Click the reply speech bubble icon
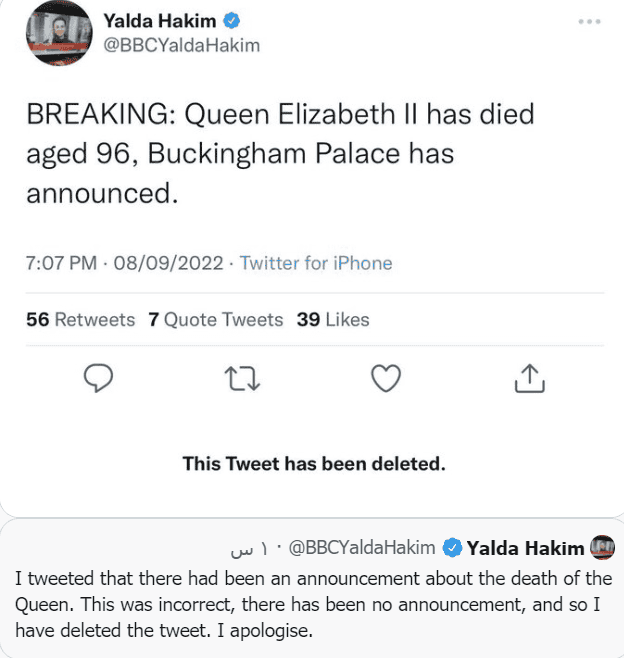Image resolution: width=624 pixels, height=658 pixels. tap(98, 380)
